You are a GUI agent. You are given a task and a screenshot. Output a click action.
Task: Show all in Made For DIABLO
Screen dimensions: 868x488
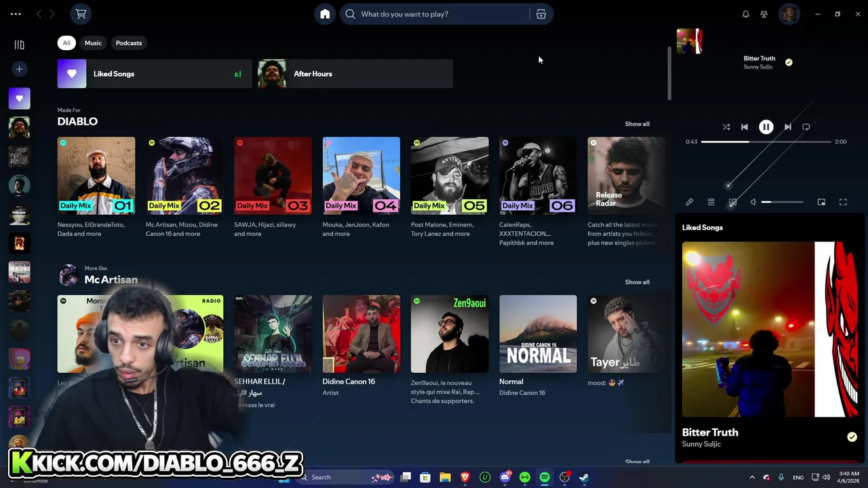[637, 124]
